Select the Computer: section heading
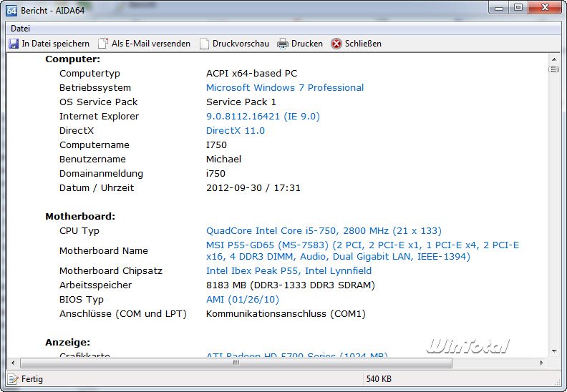The width and height of the screenshot is (567, 392). tap(73, 59)
